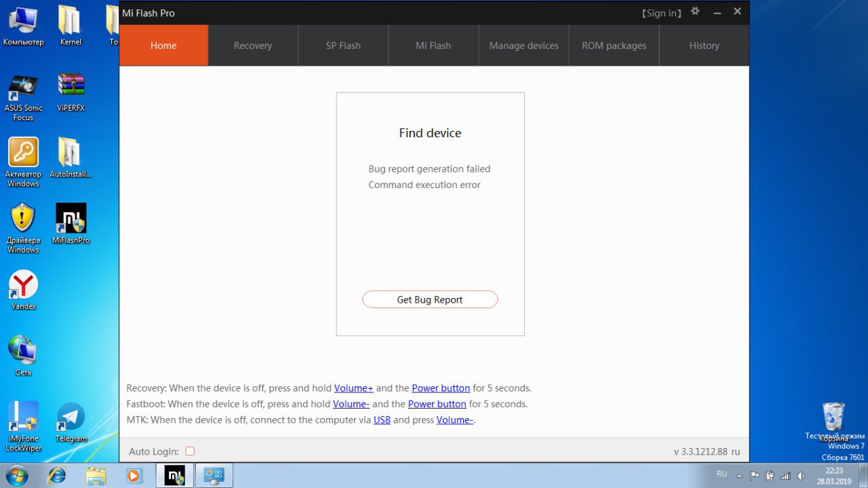Show hidden tray icons arrow

[x=738, y=476]
